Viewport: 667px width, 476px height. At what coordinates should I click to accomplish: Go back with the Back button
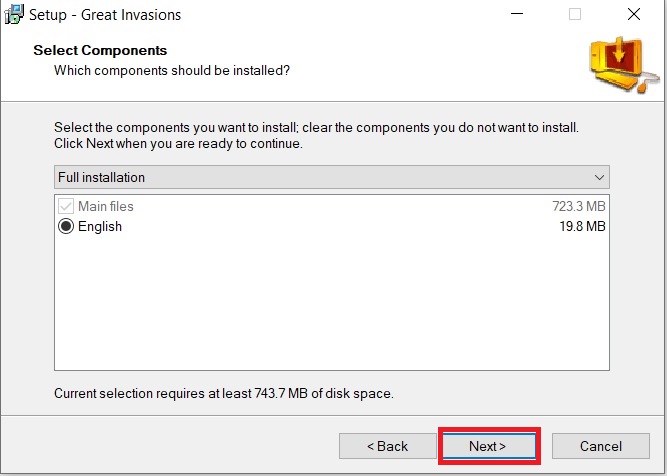[388, 446]
